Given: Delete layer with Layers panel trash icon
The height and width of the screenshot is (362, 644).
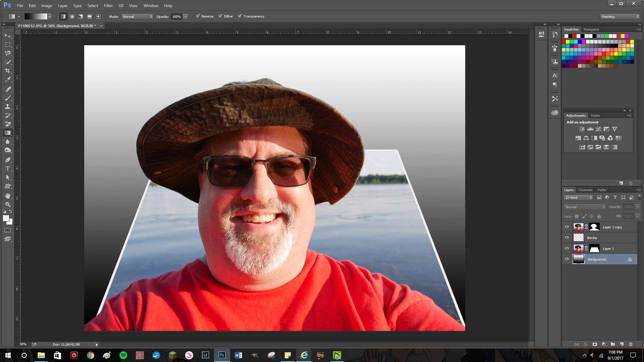Looking at the screenshot, I should (x=631, y=344).
